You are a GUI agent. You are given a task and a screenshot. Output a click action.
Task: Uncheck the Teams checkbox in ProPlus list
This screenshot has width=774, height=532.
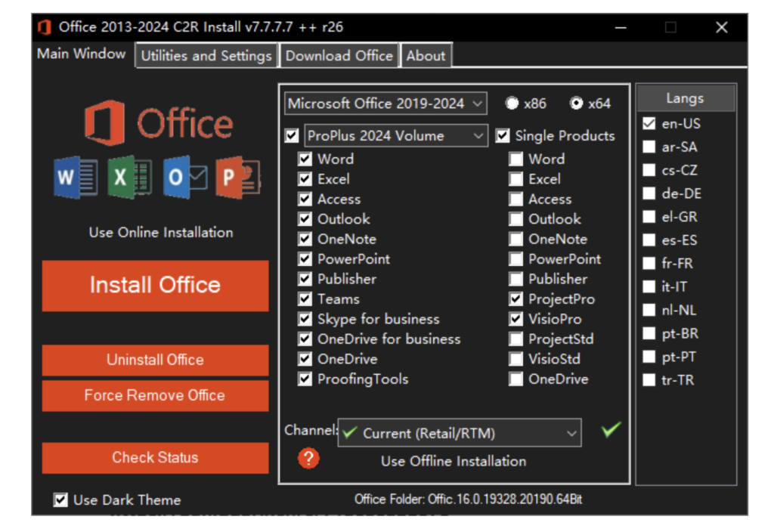point(305,298)
